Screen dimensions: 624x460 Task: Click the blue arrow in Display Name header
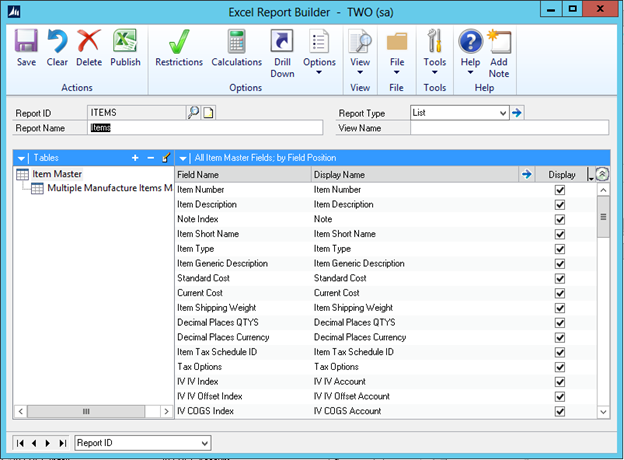526,174
